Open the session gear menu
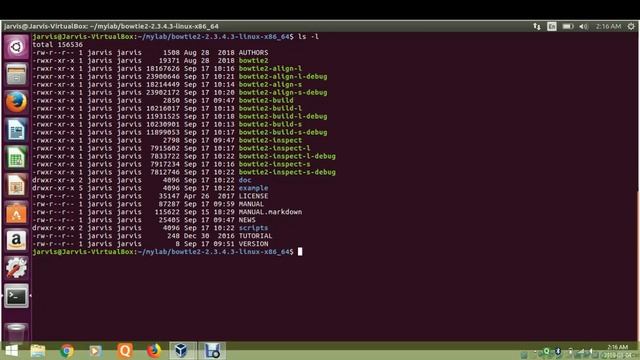 pos(631,27)
